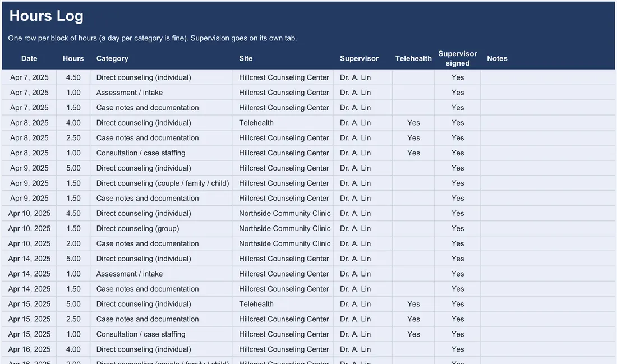Click Supervisor signed Yes for Apr 10 group counseling

458,228
